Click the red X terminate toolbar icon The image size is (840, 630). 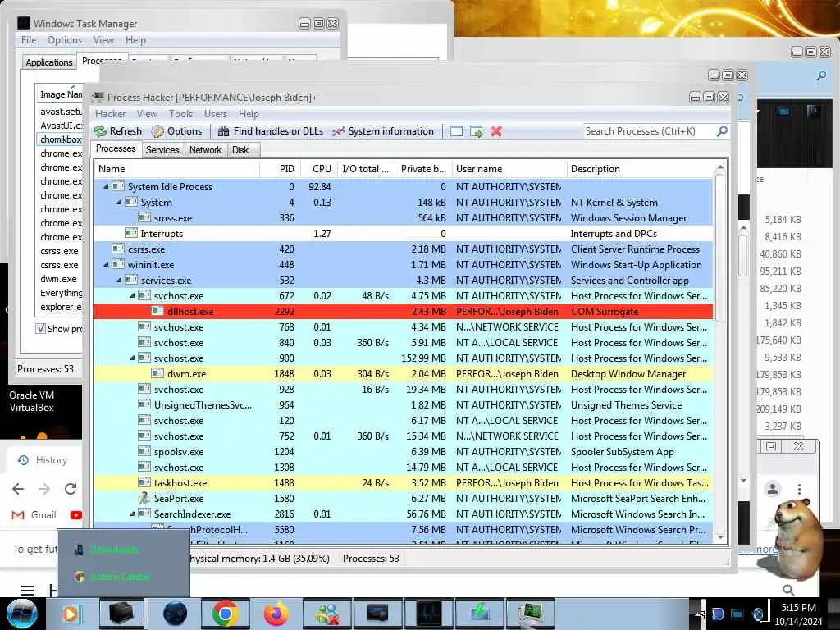click(x=496, y=131)
